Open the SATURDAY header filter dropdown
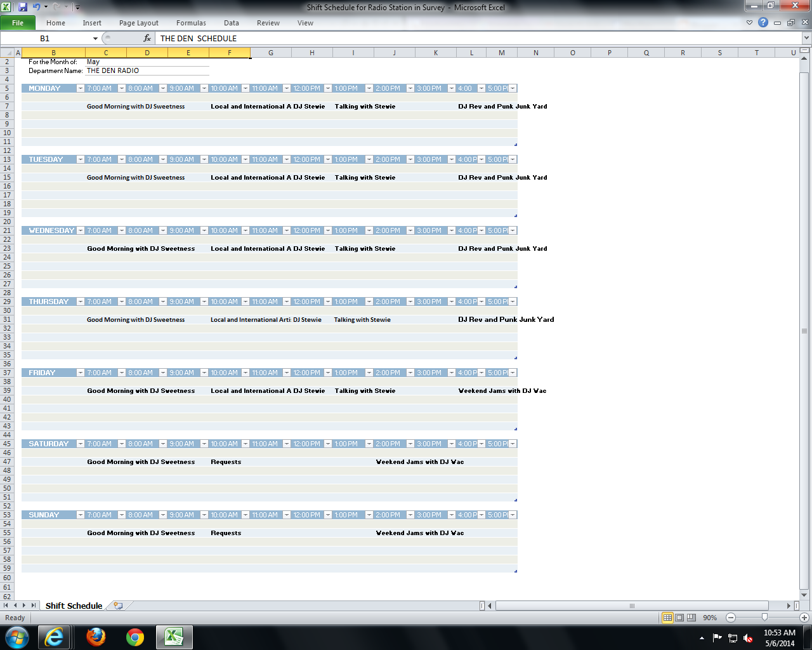Image resolution: width=812 pixels, height=650 pixels. (x=80, y=444)
